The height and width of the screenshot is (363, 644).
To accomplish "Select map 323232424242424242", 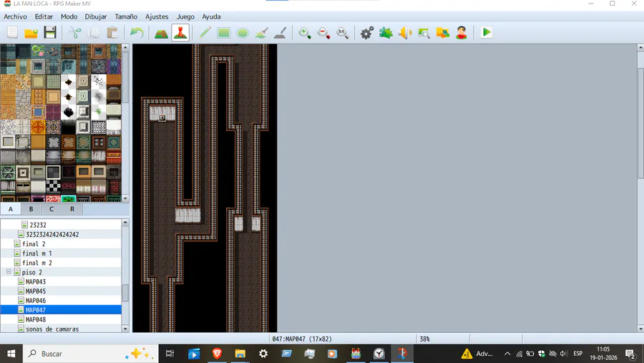I will (x=52, y=234).
